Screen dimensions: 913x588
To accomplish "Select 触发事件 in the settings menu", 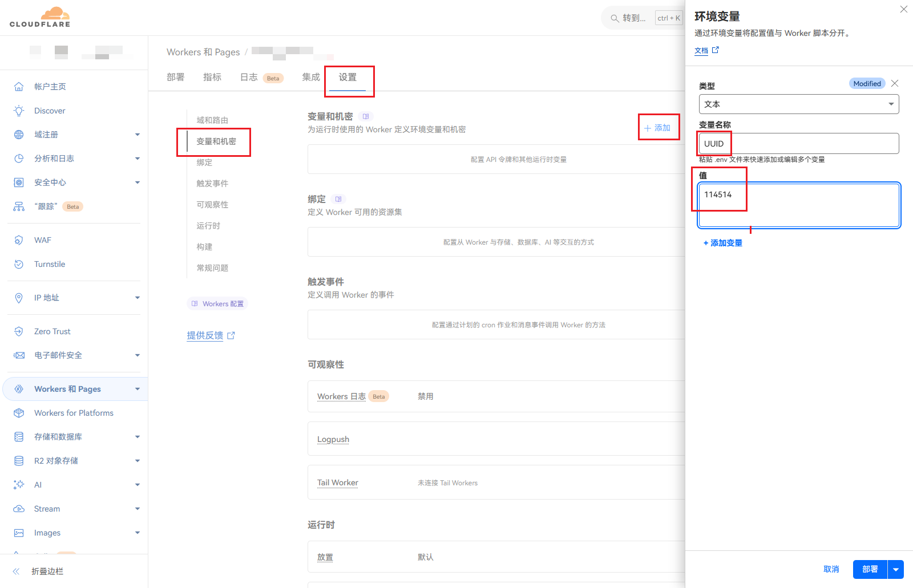I will pyautogui.click(x=212, y=184).
